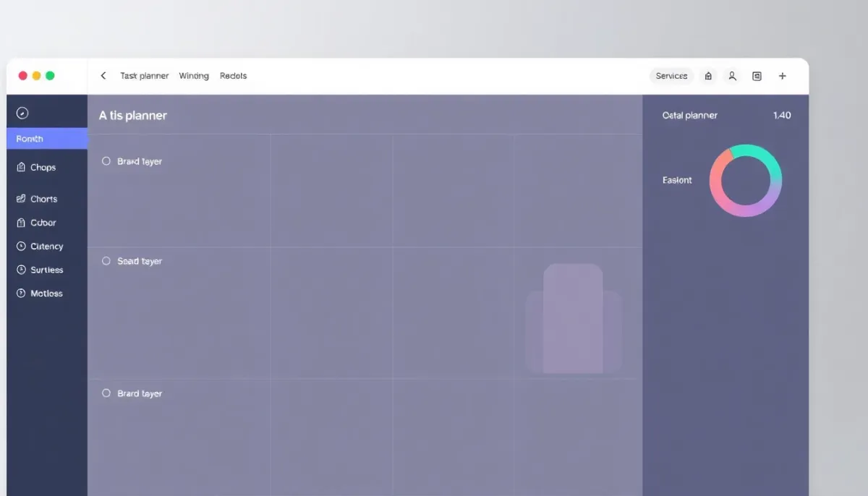This screenshot has height=496, width=868.
Task: Add new item with plus icon
Action: [x=782, y=76]
